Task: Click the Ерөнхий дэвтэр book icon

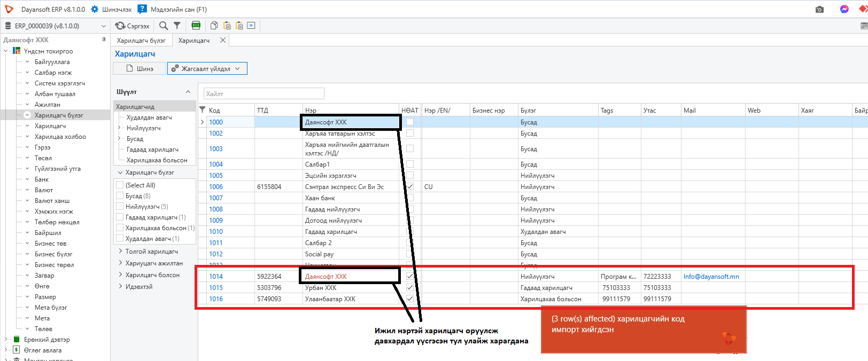Action: tap(17, 340)
